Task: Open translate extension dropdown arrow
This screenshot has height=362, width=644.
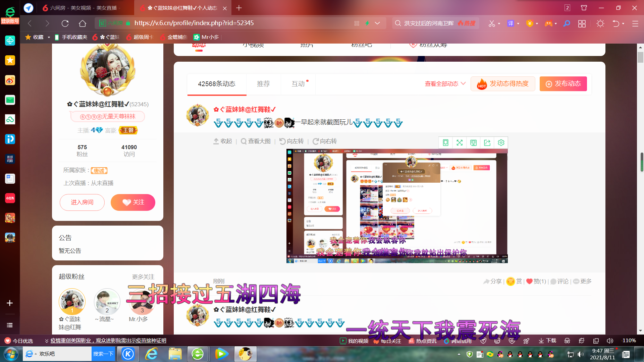Action: tap(518, 24)
